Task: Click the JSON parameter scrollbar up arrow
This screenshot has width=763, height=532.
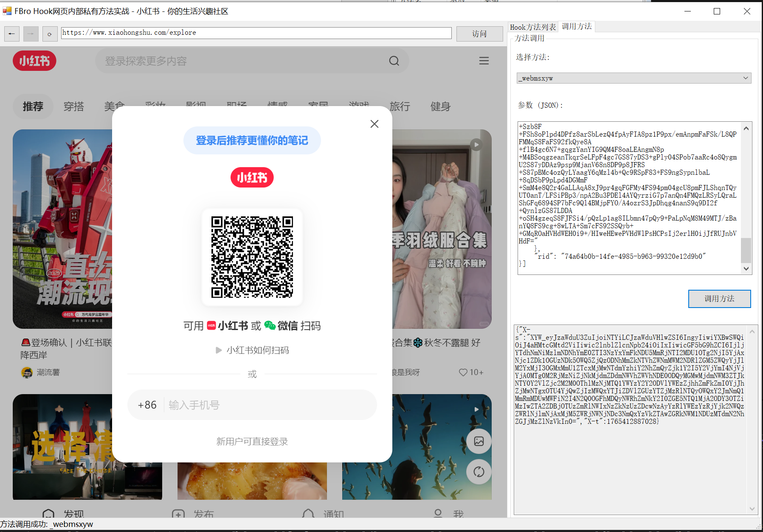Action: (746, 128)
